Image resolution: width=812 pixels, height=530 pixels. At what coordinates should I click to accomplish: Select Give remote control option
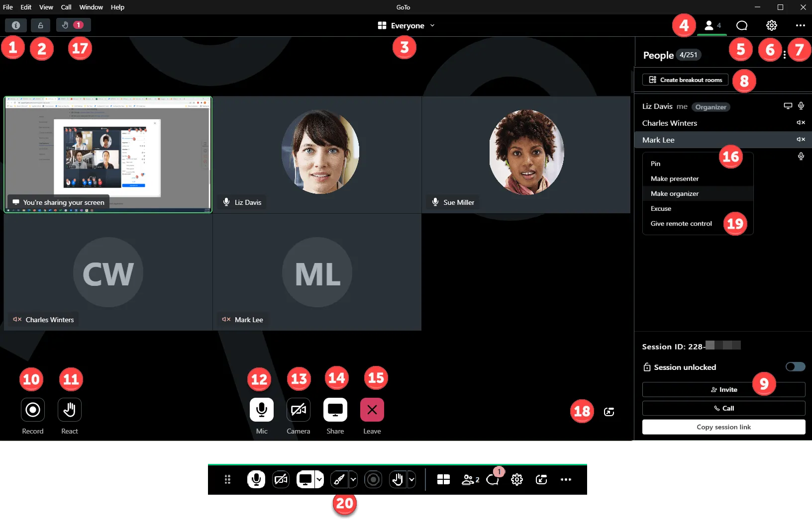pyautogui.click(x=698, y=223)
